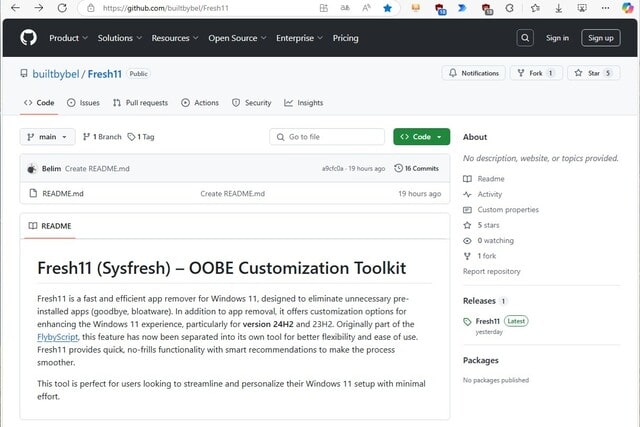Select the Code tab
This screenshot has height=427, width=640.
[x=39, y=103]
